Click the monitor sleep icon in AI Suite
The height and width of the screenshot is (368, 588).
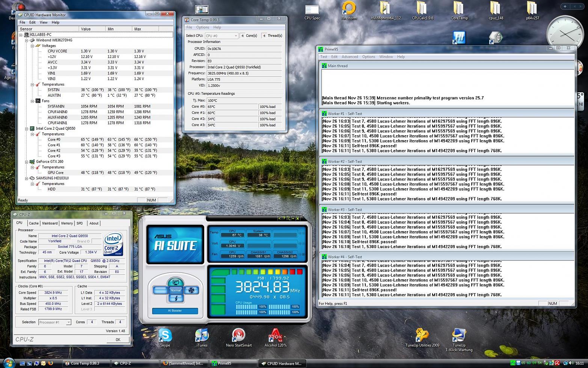[176, 282]
